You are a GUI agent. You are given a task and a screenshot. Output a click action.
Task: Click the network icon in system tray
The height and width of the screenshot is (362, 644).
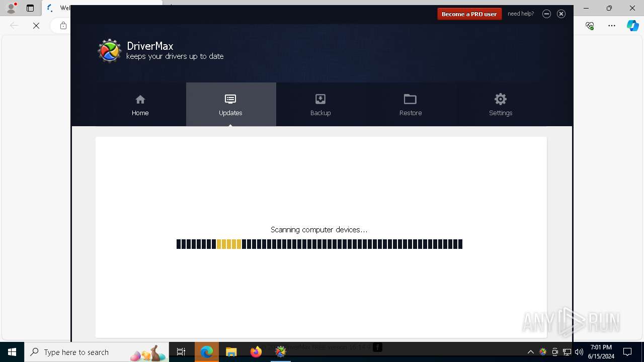pos(567,352)
